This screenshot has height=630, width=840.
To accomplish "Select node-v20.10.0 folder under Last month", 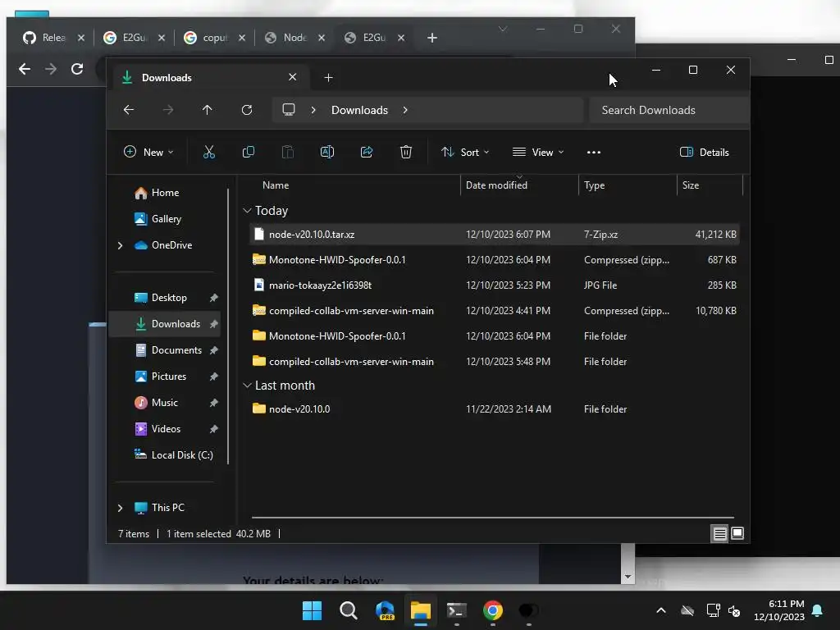I will pos(495,409).
